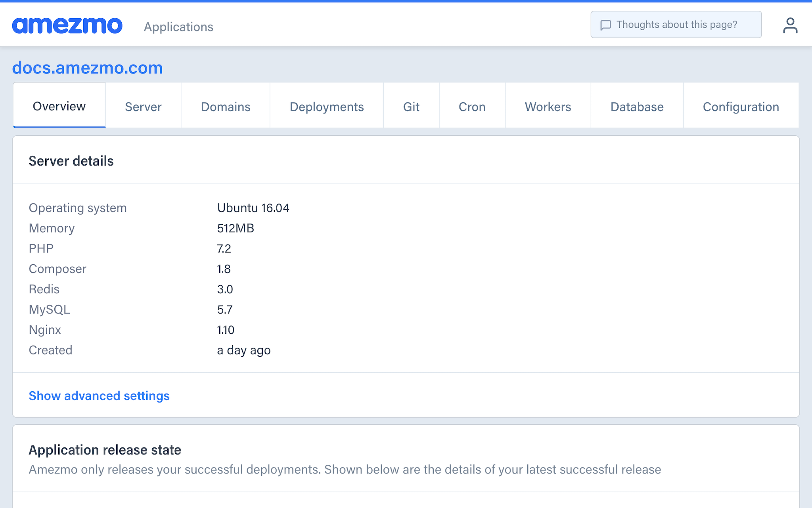Click the Application release state heading
This screenshot has height=508, width=812.
[105, 450]
